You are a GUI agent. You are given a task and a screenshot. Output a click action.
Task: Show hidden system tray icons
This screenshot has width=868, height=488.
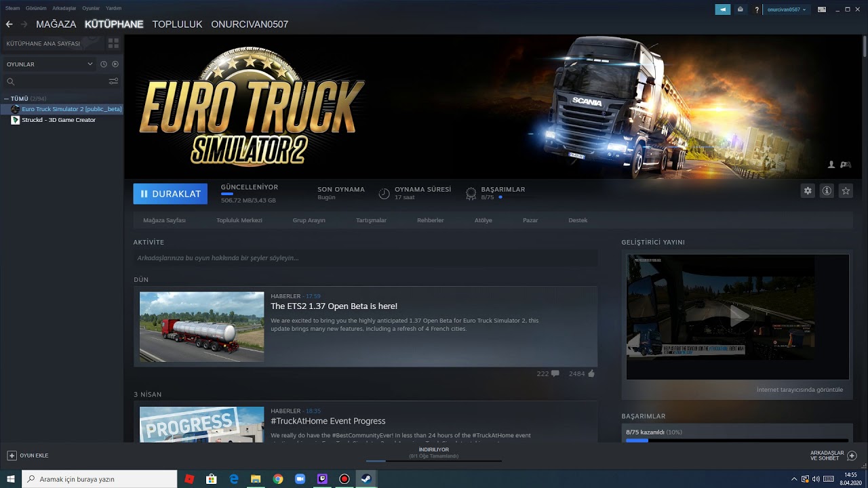(x=795, y=479)
